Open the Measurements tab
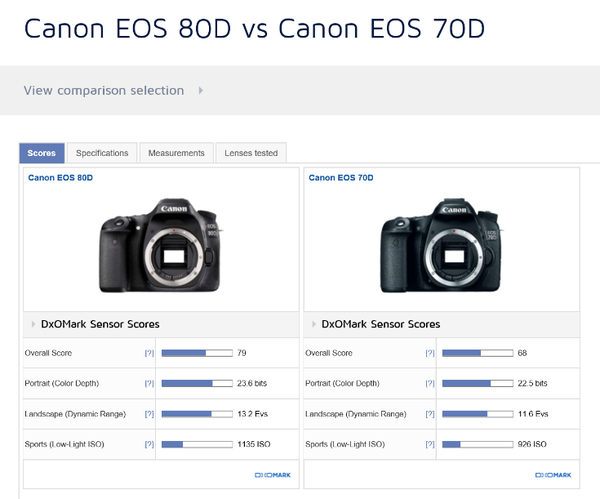The height and width of the screenshot is (499, 600). (x=176, y=153)
